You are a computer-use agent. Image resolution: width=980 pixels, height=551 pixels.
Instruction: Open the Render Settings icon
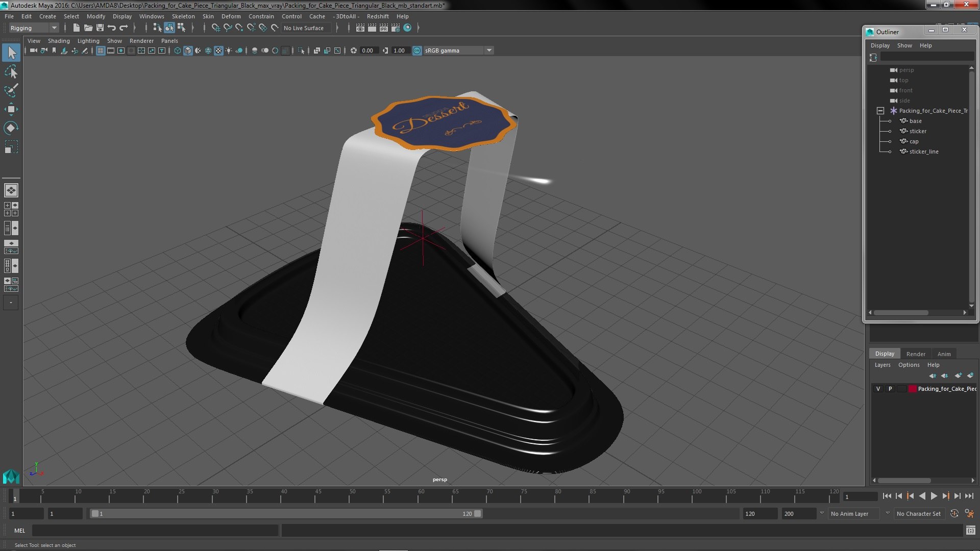(396, 28)
